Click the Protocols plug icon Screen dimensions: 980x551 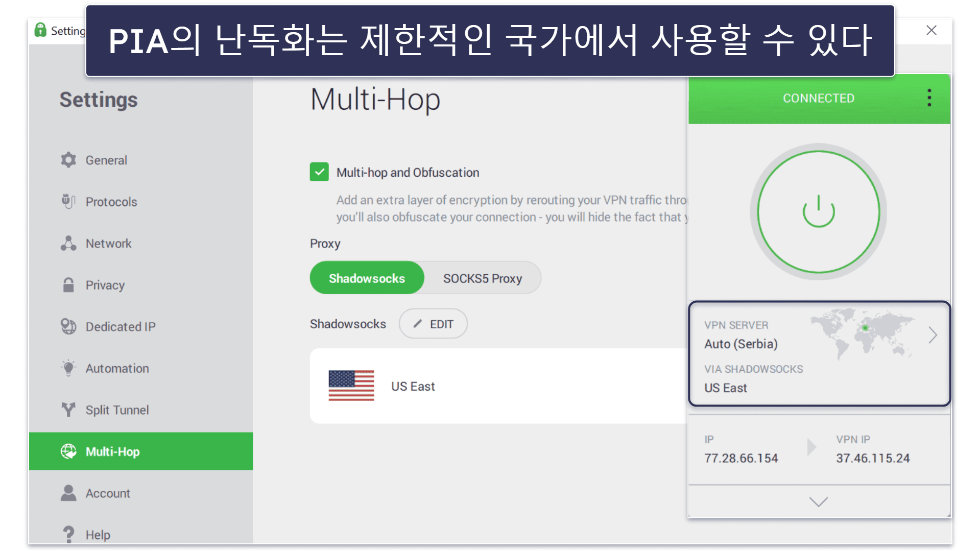(68, 201)
